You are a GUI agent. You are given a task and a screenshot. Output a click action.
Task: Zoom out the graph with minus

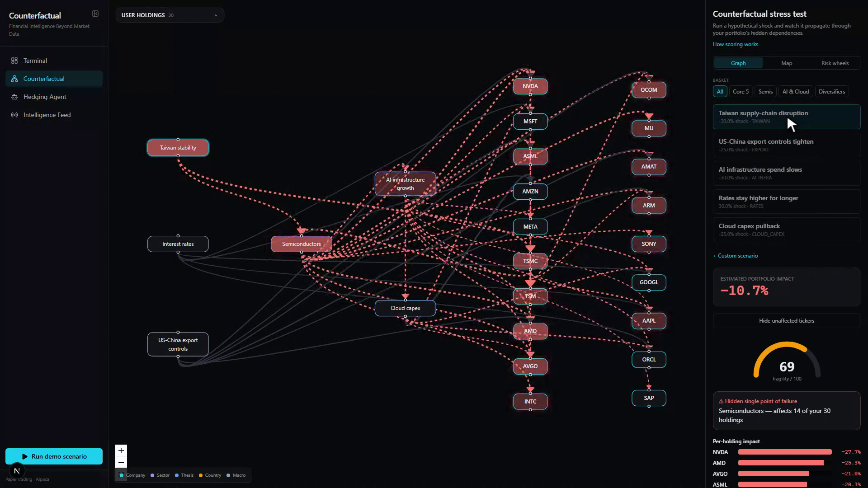pyautogui.click(x=121, y=463)
